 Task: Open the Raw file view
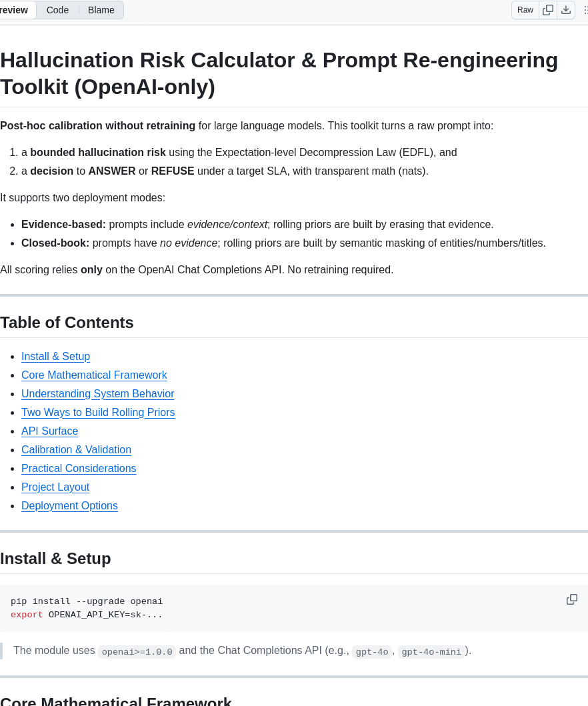pos(525,10)
